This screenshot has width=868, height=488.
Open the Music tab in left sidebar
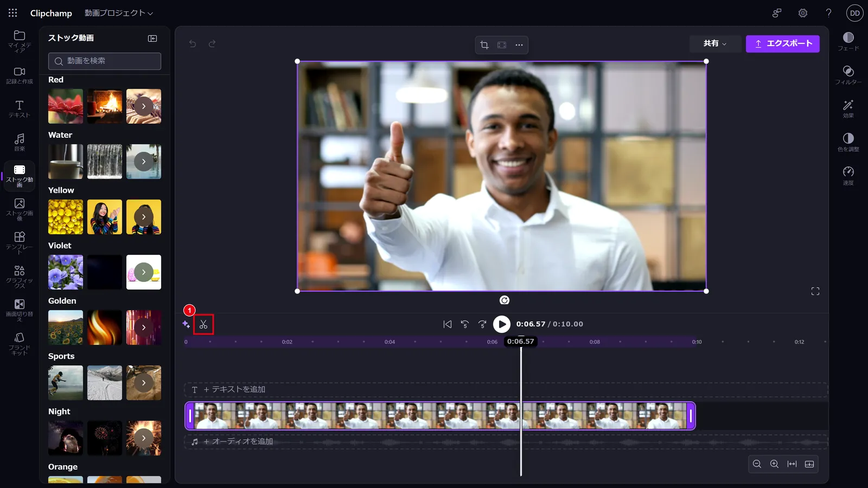coord(20,142)
